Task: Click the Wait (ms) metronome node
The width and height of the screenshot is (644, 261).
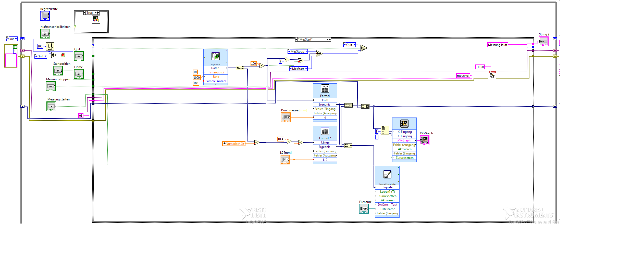Action: pos(50,46)
